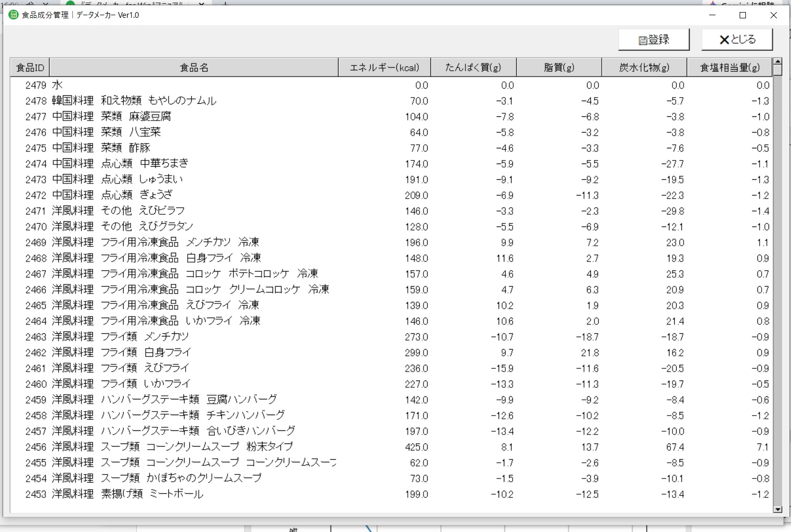This screenshot has width=791, height=532.
Task: Select the えびグラタン row
Action: [392, 226]
